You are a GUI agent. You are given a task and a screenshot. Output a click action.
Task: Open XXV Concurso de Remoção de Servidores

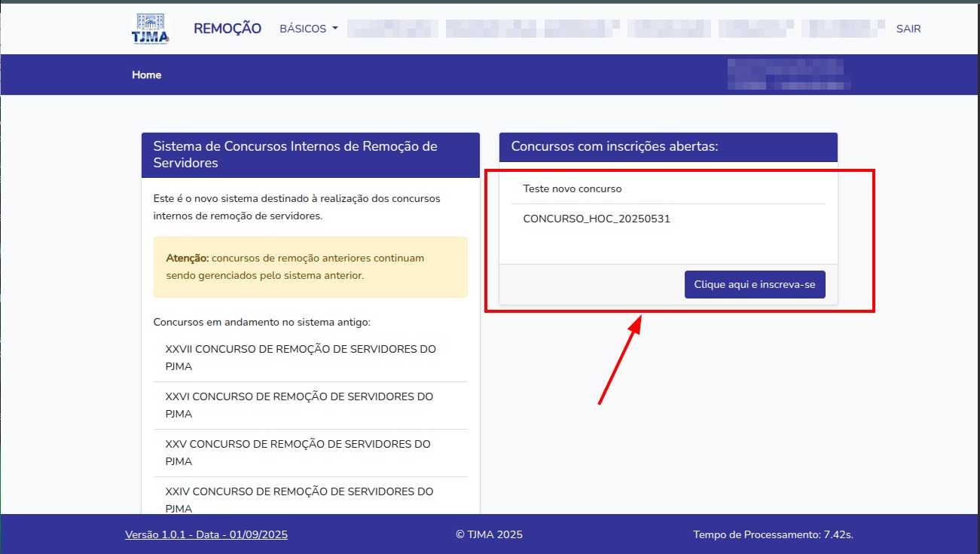point(298,452)
